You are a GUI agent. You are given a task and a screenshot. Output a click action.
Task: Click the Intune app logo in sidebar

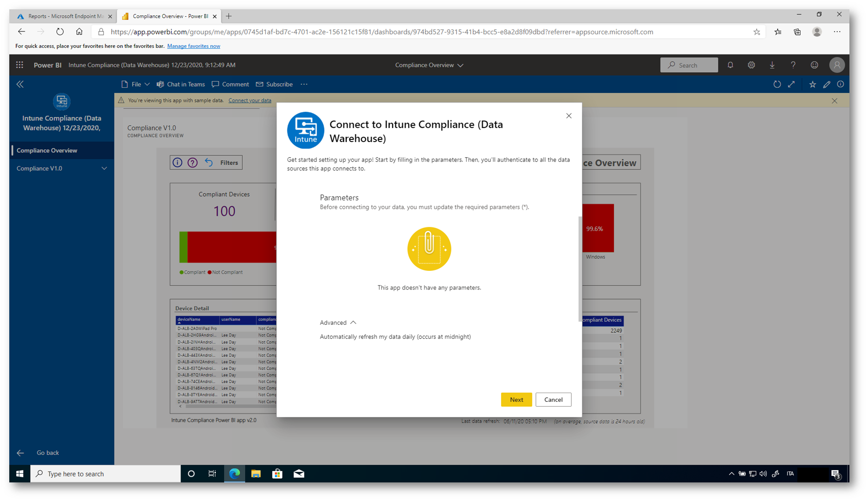click(x=62, y=102)
